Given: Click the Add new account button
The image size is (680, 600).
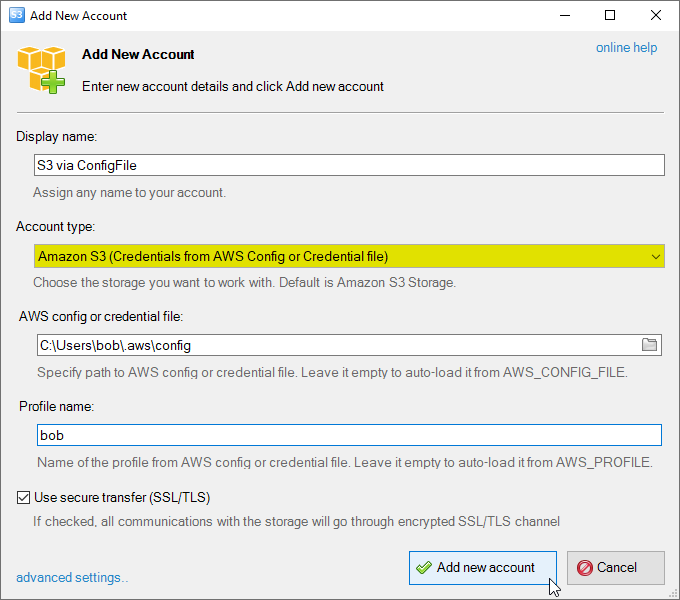Looking at the screenshot, I should pyautogui.click(x=483, y=567).
